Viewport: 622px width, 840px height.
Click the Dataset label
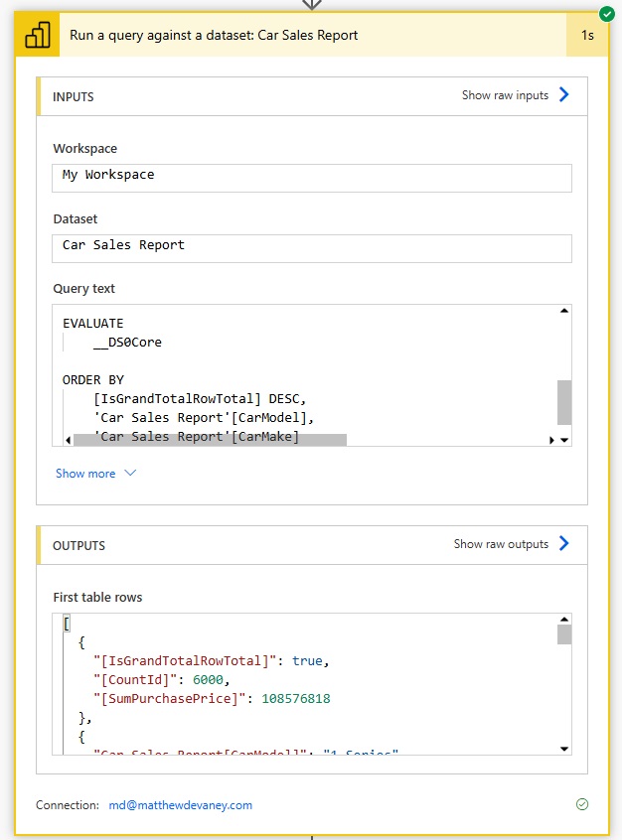pos(76,219)
